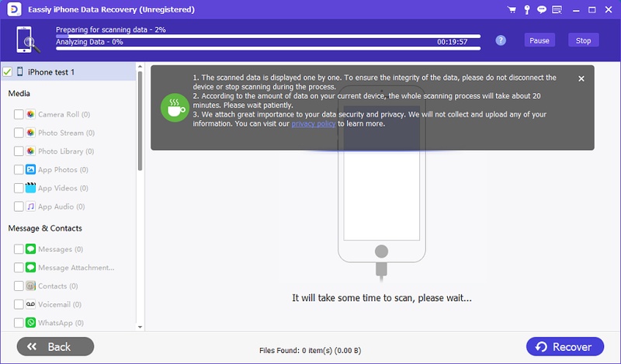The width and height of the screenshot is (621, 364).
Task: Minimize the Eassiy window
Action: [x=576, y=10]
